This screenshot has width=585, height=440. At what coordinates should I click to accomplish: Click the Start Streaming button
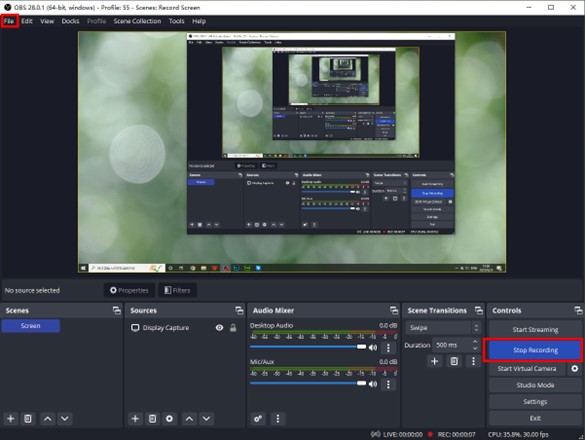pyautogui.click(x=535, y=330)
